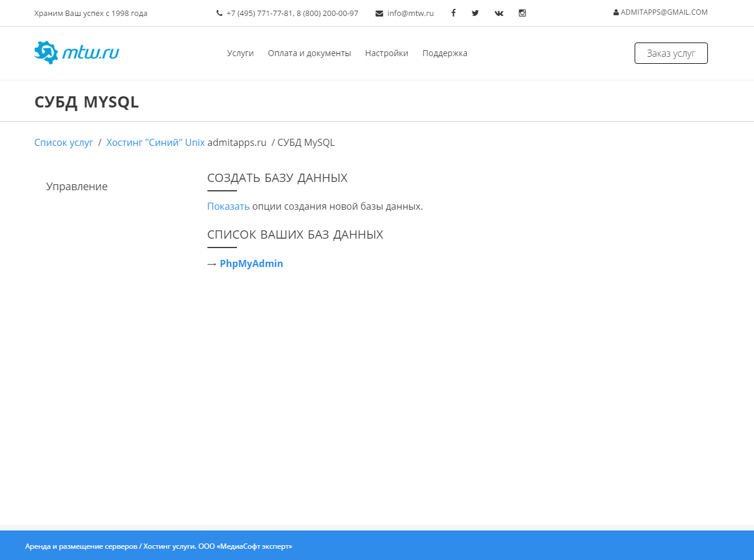Click the СОЗДАТЬ БАЗУ ДАННЫХ heading

(x=277, y=178)
